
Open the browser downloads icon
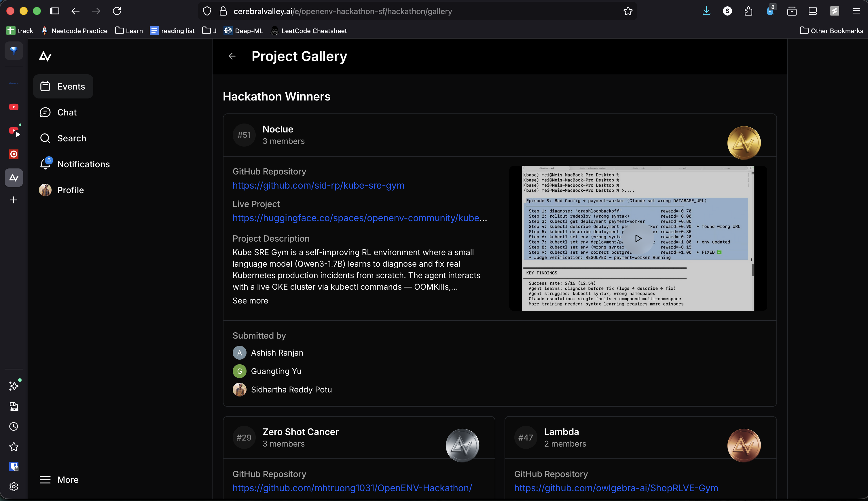[x=706, y=11]
